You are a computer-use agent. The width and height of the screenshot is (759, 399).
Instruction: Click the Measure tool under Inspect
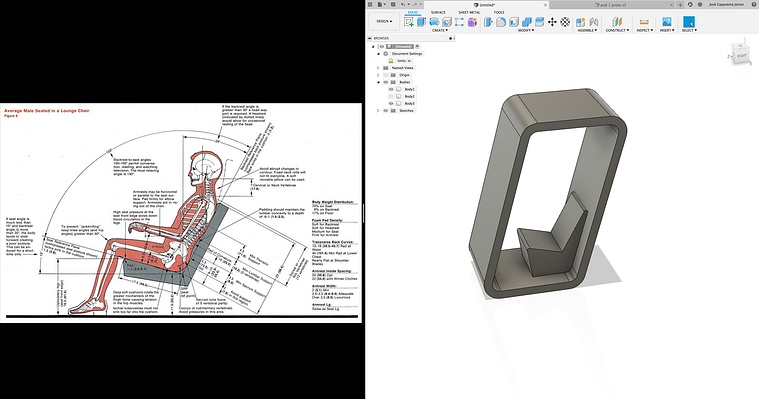coord(644,22)
